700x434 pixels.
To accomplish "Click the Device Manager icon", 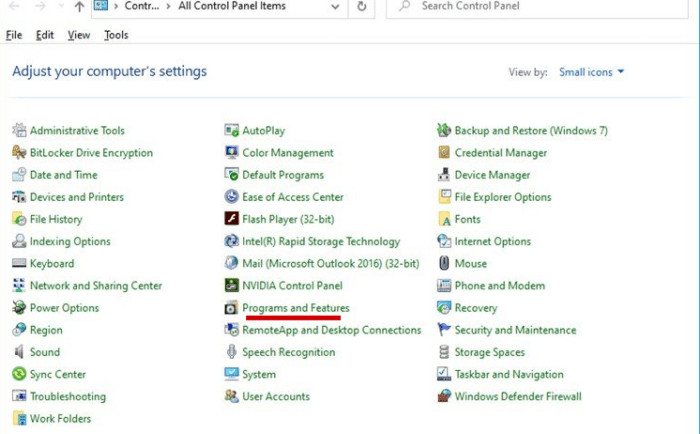I will [444, 175].
